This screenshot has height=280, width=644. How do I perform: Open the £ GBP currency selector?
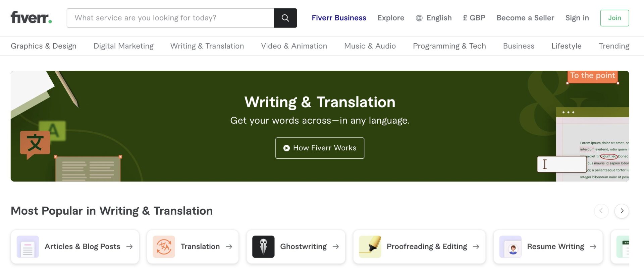pos(474,18)
